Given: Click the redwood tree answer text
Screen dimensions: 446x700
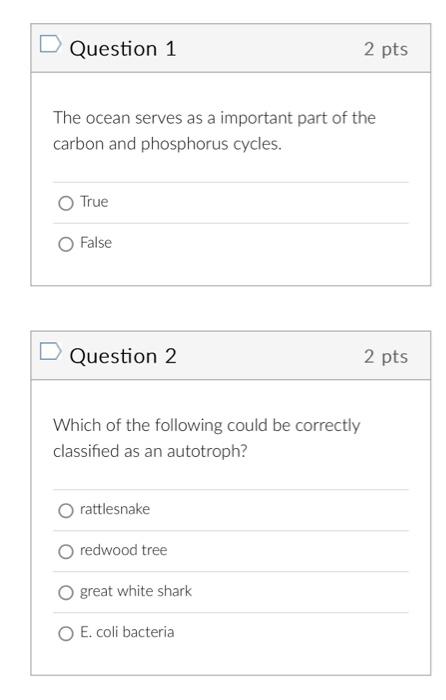Looking at the screenshot, I should pos(124,550).
